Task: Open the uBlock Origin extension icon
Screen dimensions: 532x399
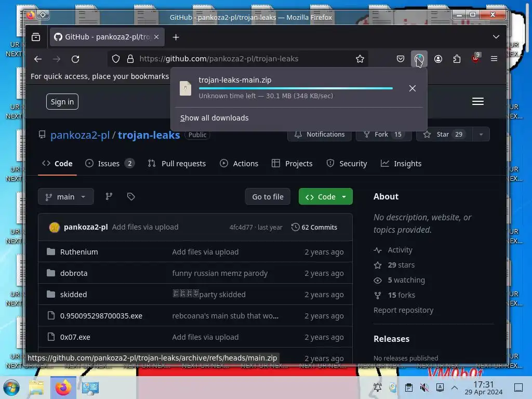Action: pyautogui.click(x=476, y=59)
